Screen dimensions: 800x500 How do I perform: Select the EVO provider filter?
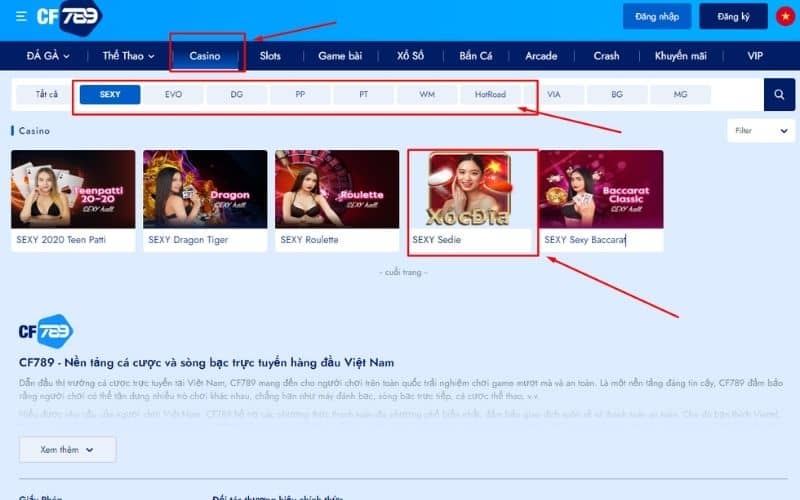[x=173, y=94]
